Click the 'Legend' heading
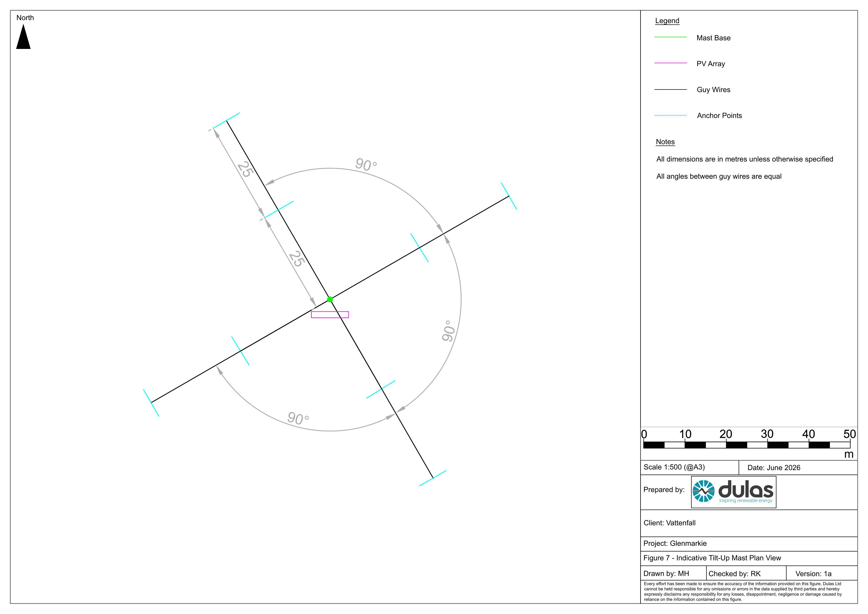868x614 pixels. [667, 21]
